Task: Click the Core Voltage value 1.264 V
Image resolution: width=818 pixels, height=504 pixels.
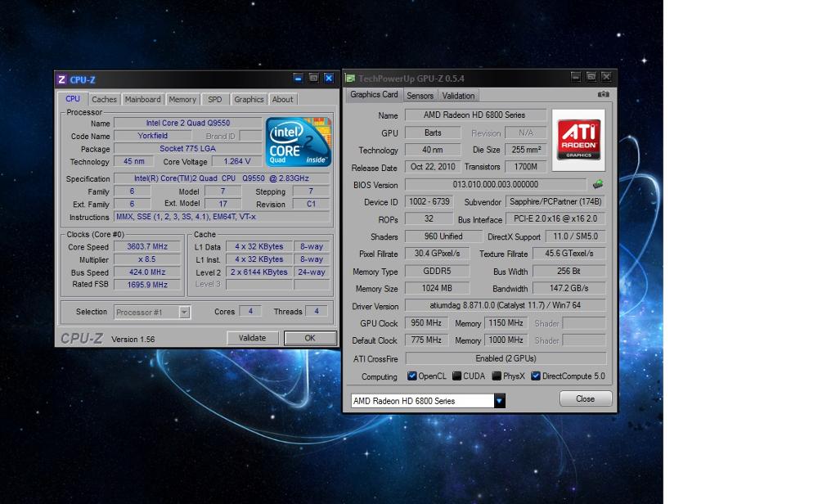Action: 237,162
